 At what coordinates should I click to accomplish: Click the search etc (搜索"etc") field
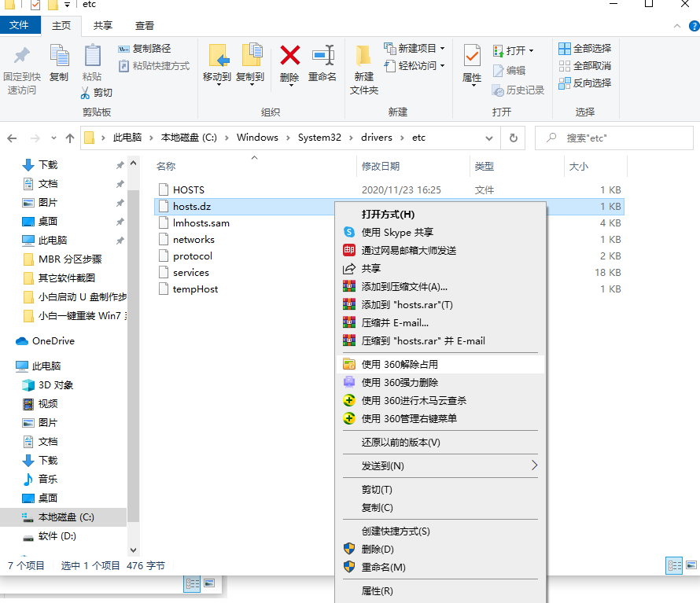point(614,138)
